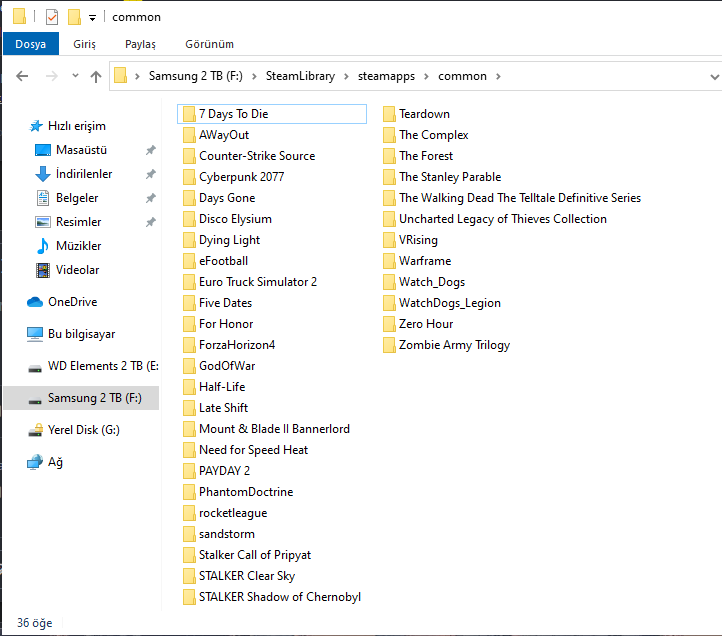Expand chevron after common breadcrumb

tap(498, 76)
